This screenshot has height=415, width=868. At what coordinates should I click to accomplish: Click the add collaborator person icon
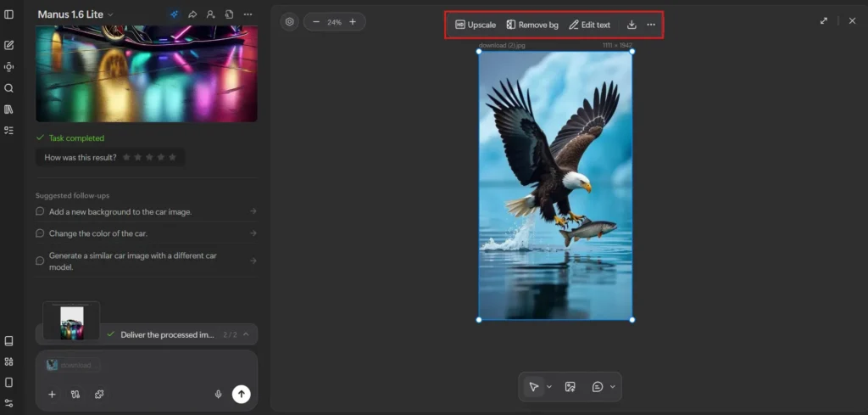click(x=210, y=14)
